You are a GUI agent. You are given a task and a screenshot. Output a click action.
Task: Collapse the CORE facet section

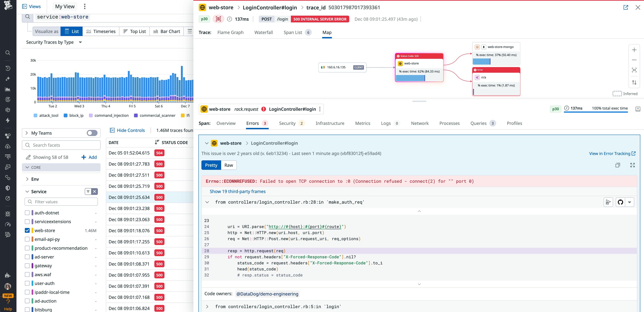[27, 167]
